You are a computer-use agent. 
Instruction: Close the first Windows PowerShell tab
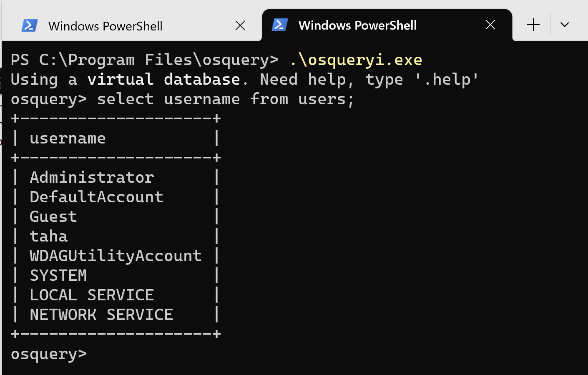(240, 26)
